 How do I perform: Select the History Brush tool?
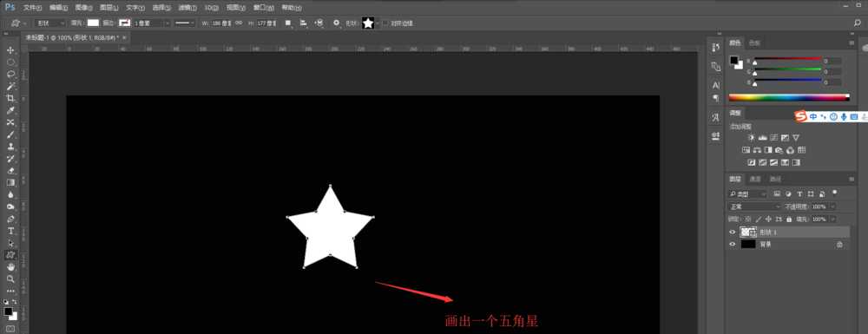coord(10,159)
